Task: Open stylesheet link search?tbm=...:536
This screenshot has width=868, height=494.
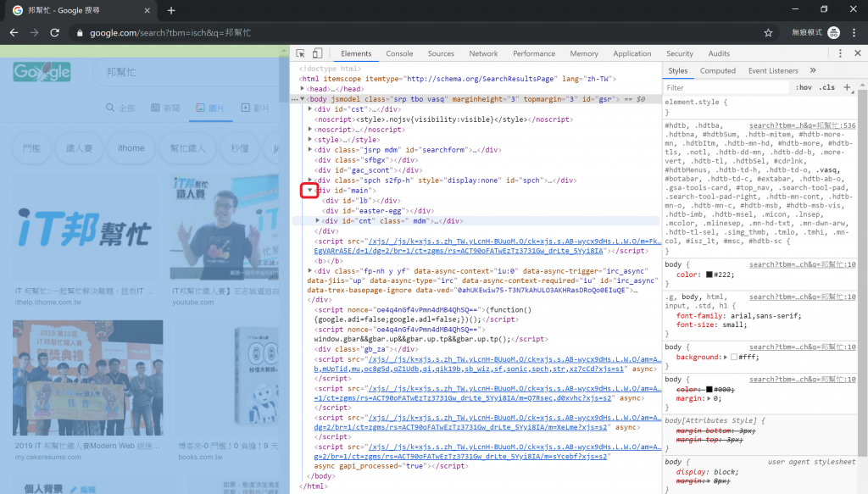Action: (802, 125)
